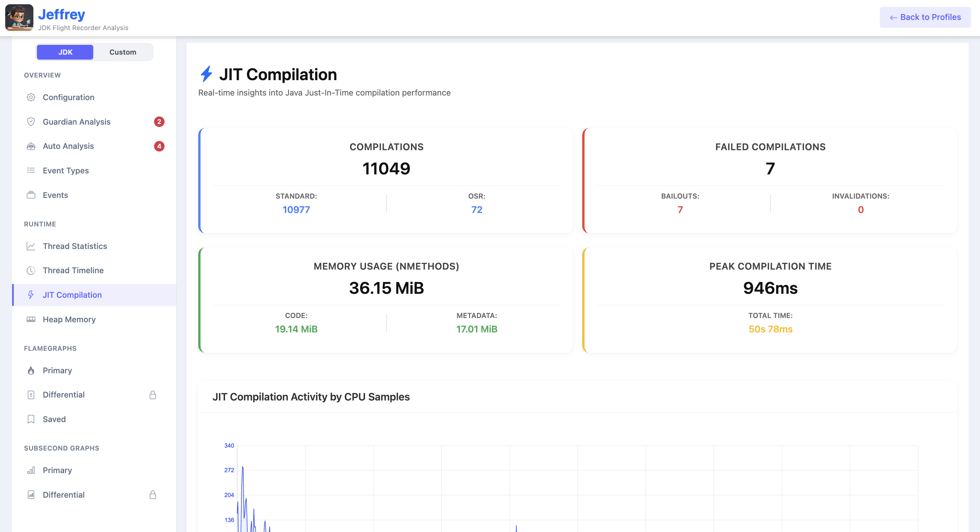Switch to the Custom mode toggle
This screenshot has height=532, width=980.
point(122,52)
